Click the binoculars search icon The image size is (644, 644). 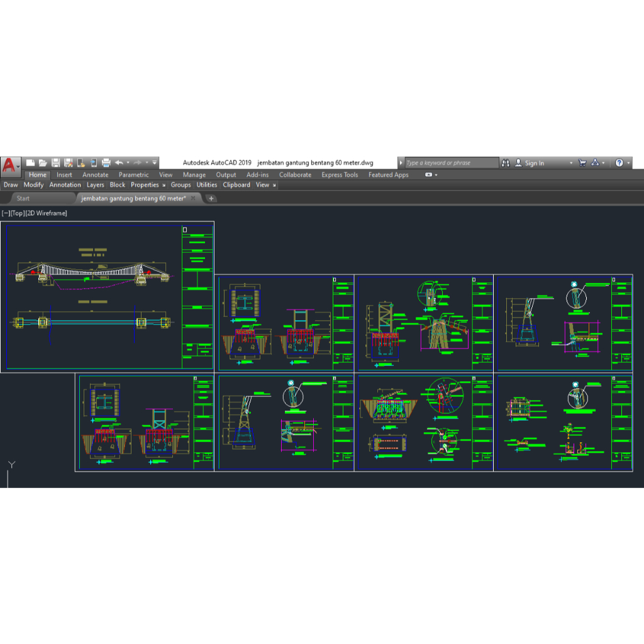pos(506,163)
